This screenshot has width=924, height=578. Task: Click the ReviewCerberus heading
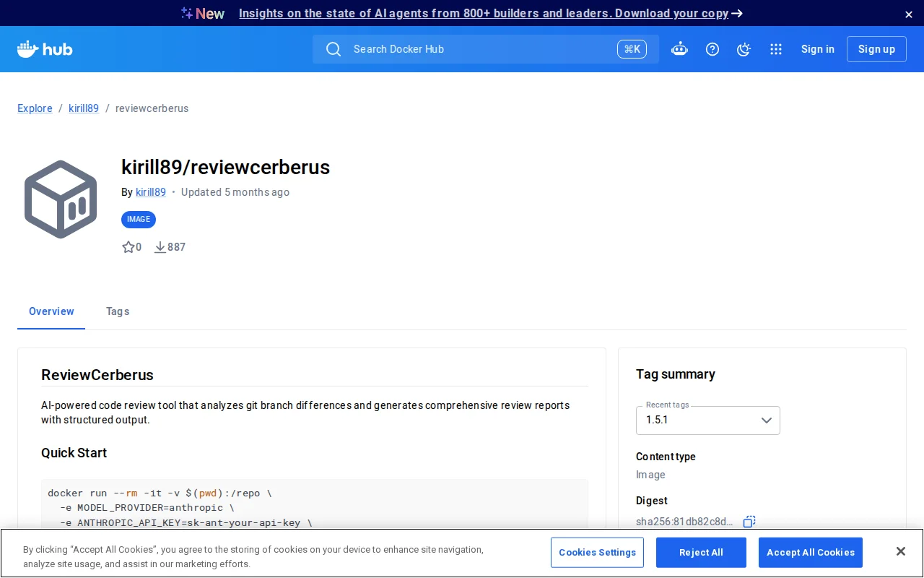[97, 375]
